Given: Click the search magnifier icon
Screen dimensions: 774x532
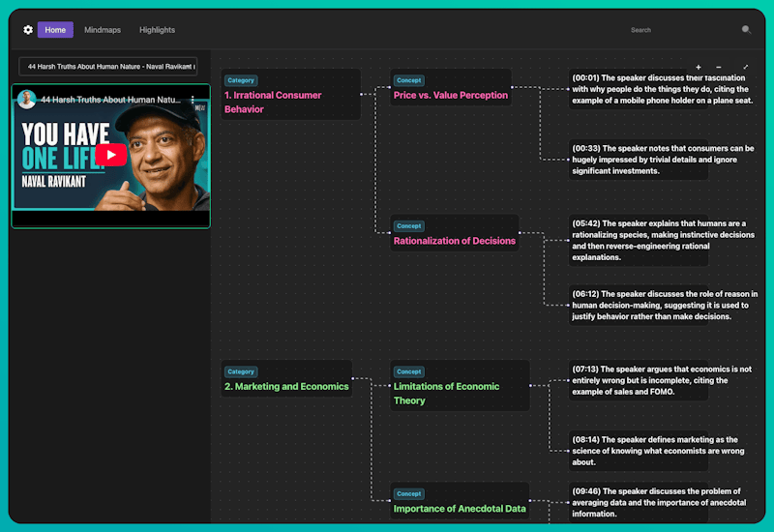Looking at the screenshot, I should [746, 30].
